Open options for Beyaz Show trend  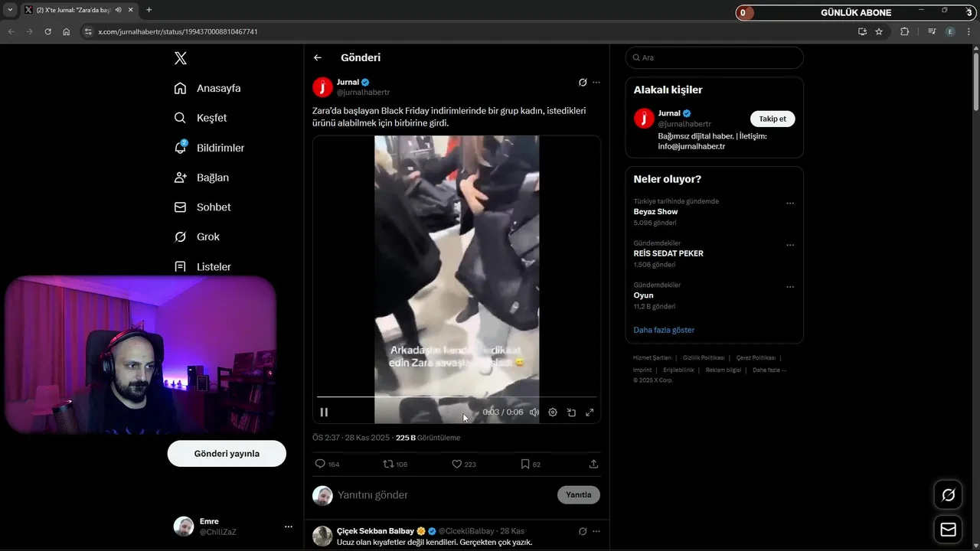(790, 204)
